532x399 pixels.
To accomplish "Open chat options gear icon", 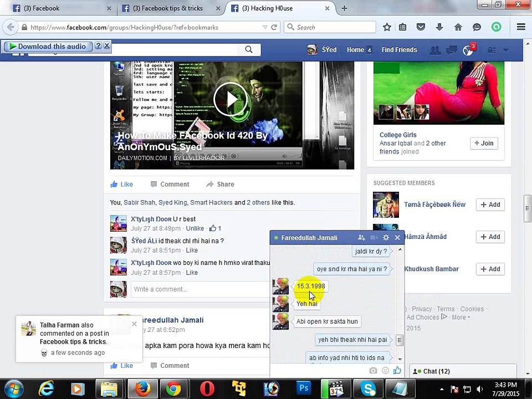I will click(386, 238).
